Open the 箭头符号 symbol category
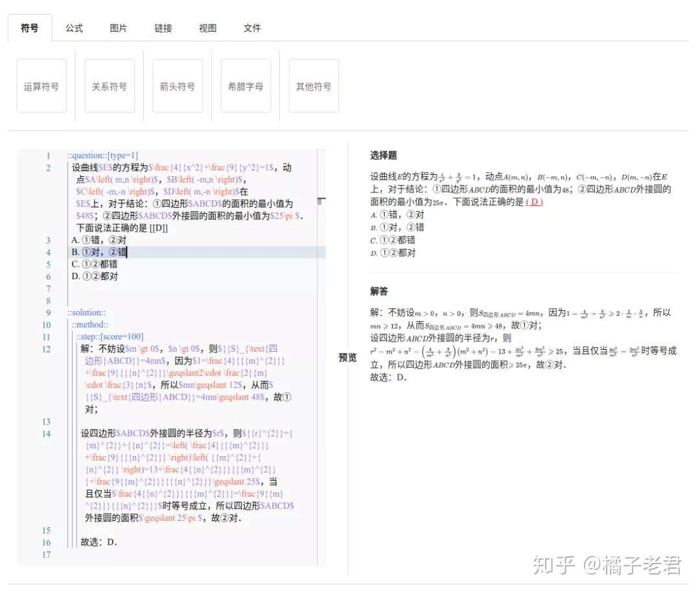Image resolution: width=700 pixels, height=594 pixels. tap(177, 85)
